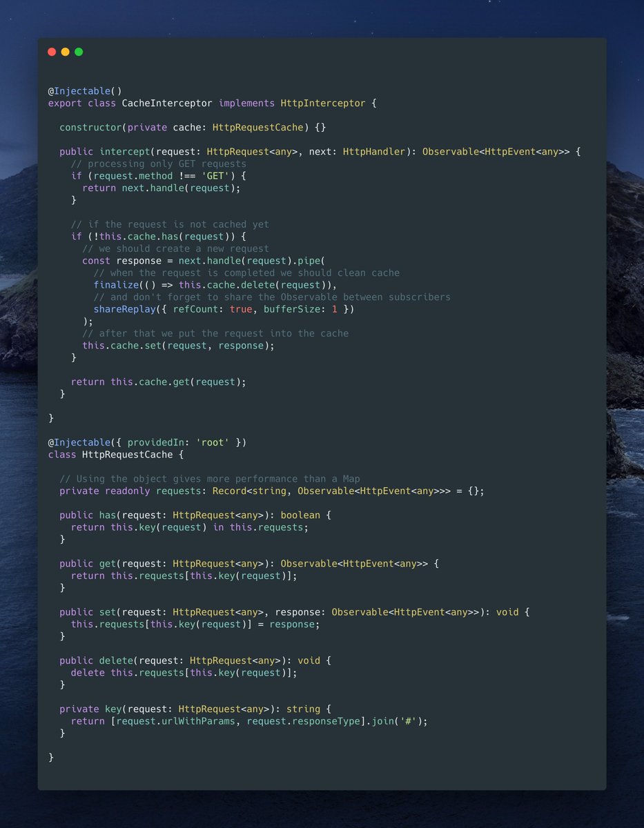The width and height of the screenshot is (644, 828).
Task: Click the line 'delete this.requests[this.key(request)];'
Action: [184, 673]
